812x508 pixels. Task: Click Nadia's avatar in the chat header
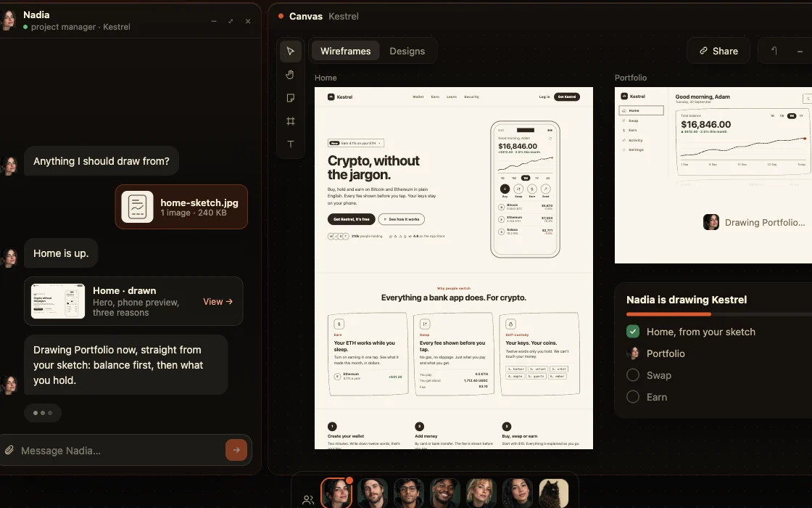point(8,20)
